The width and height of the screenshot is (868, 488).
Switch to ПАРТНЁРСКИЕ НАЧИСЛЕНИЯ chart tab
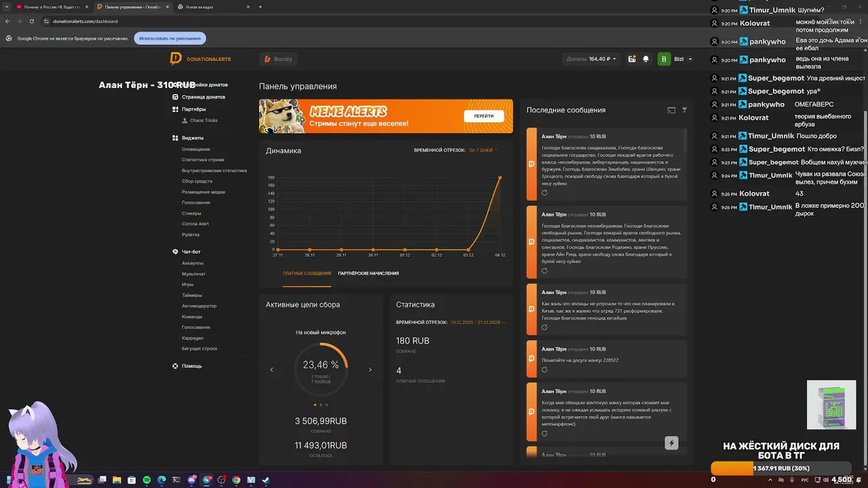click(368, 273)
